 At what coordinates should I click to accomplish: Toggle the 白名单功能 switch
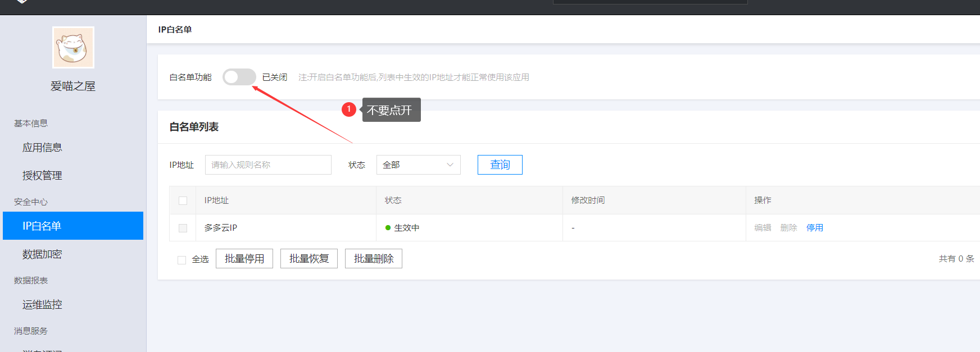click(x=239, y=77)
